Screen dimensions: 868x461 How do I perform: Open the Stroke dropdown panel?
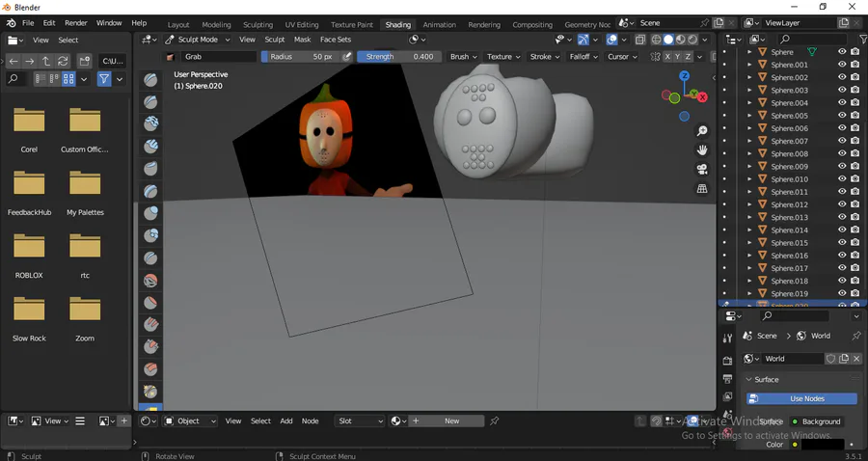click(x=545, y=57)
